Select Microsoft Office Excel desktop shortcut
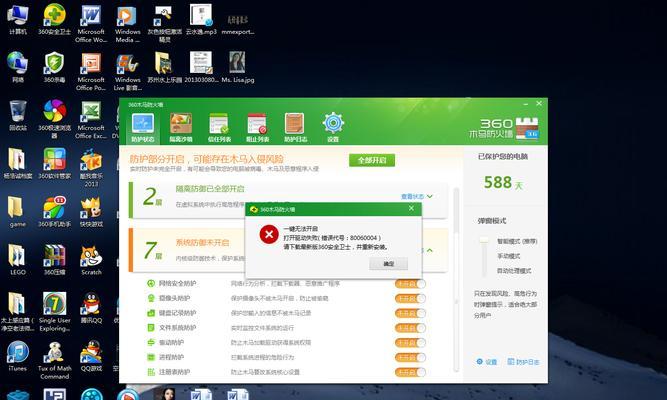 pyautogui.click(x=91, y=120)
